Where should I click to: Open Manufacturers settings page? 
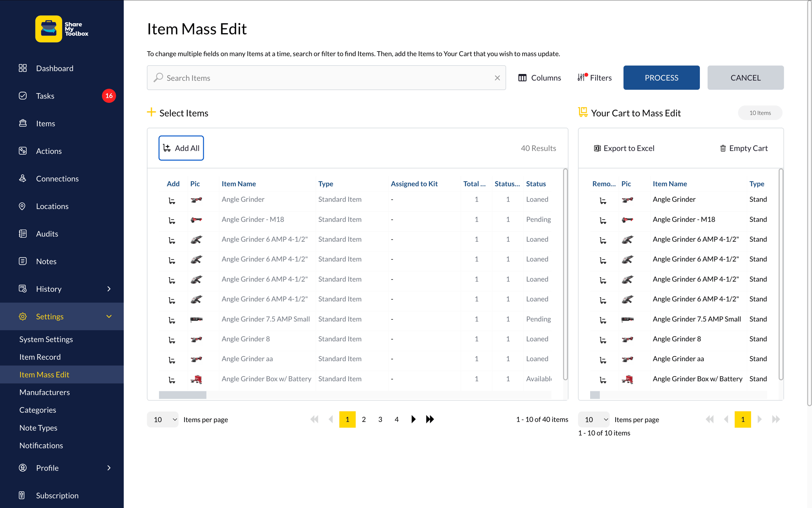(44, 392)
